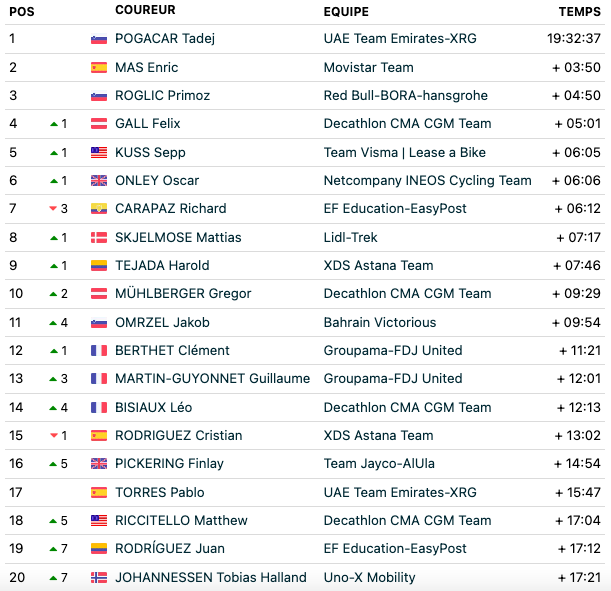Click the TEMPS column header
This screenshot has width=611, height=591.
[579, 12]
